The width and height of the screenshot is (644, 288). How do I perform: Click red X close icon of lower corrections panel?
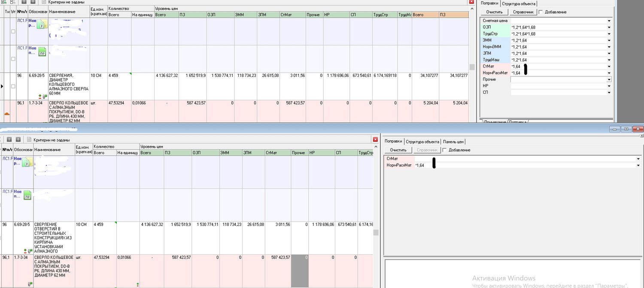[x=376, y=139]
